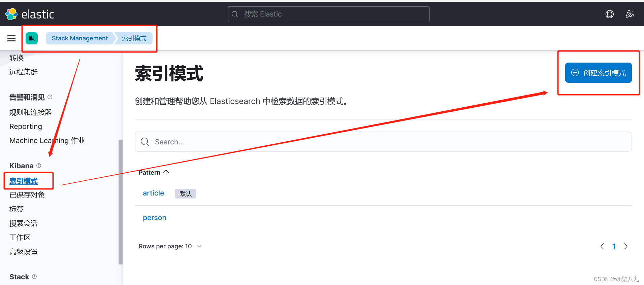Click the index pattern Search box

click(383, 142)
